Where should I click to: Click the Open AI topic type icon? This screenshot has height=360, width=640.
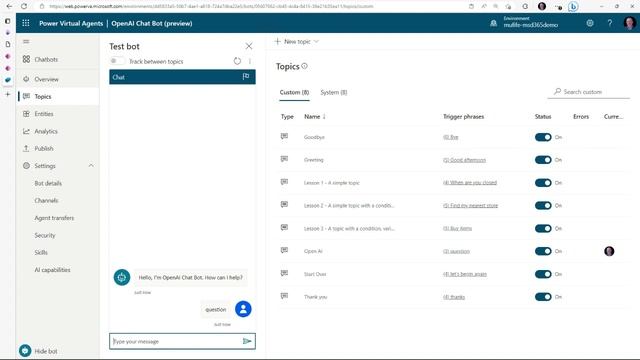point(284,250)
